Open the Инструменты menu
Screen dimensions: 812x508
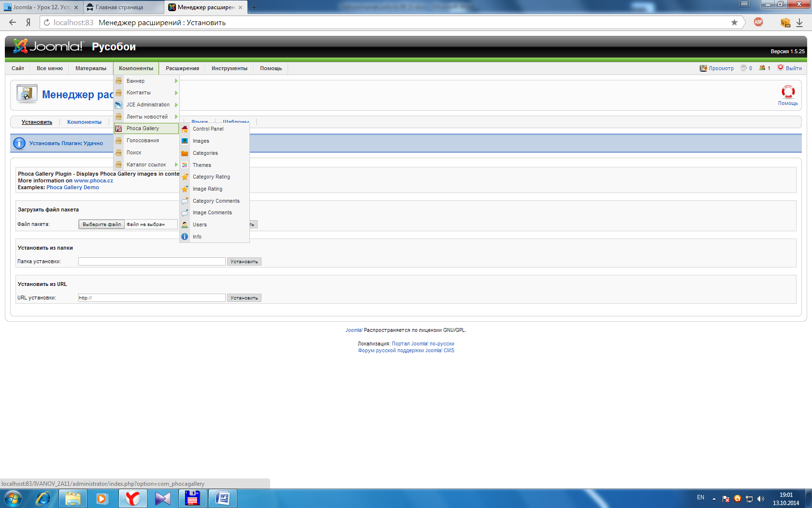pos(230,68)
